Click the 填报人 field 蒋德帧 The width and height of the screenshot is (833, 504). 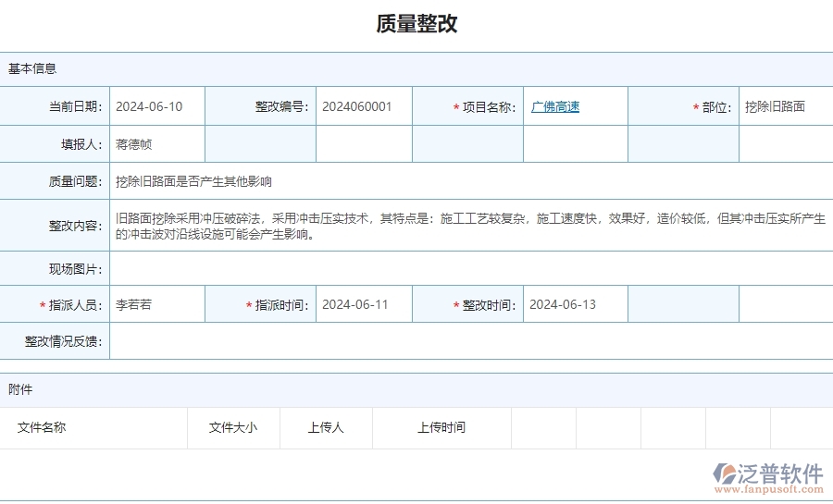156,144
